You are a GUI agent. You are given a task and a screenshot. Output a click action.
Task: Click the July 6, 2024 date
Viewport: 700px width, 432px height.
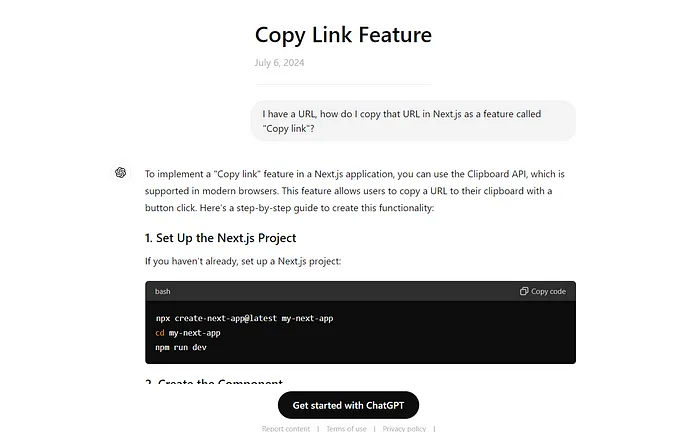[279, 63]
